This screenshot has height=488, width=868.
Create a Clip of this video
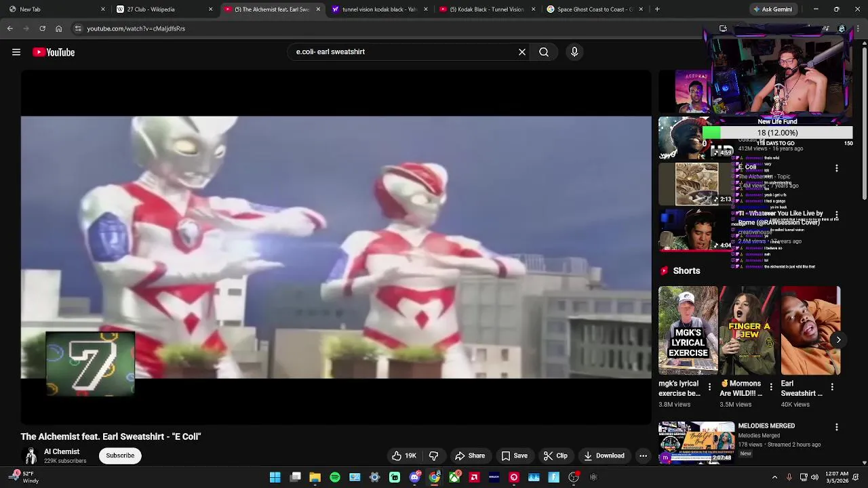[x=555, y=455]
